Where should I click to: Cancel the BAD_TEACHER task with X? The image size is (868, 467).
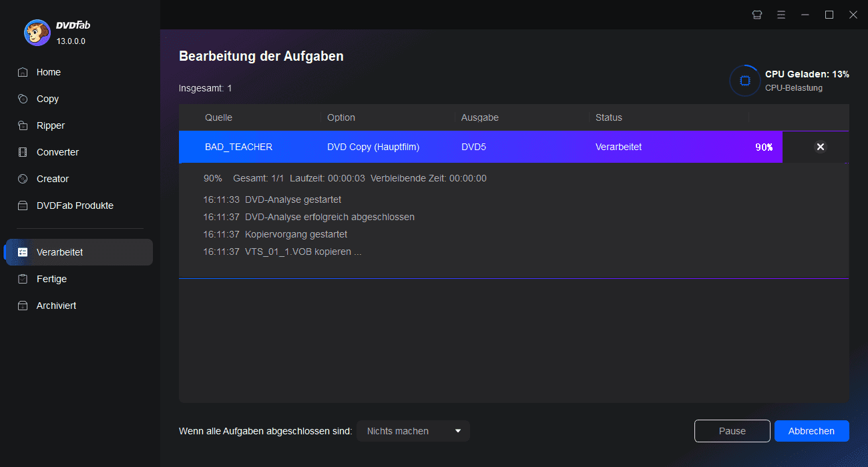pyautogui.click(x=821, y=147)
